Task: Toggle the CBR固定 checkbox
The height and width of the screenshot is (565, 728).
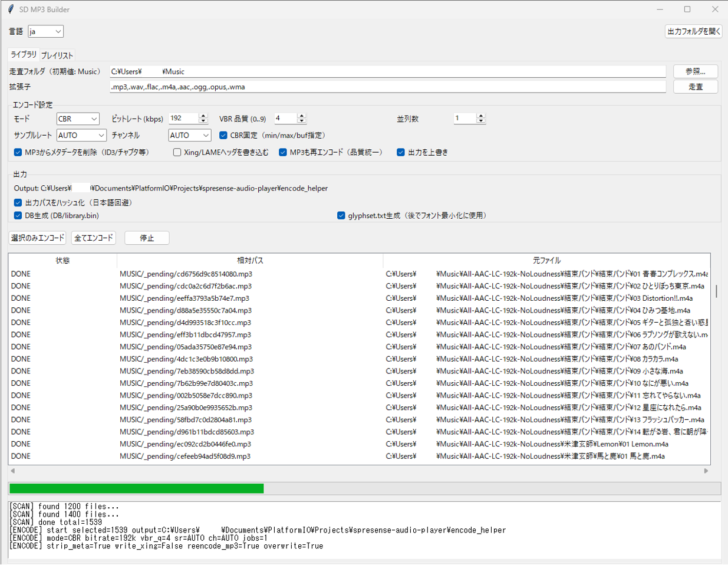Action: coord(223,136)
